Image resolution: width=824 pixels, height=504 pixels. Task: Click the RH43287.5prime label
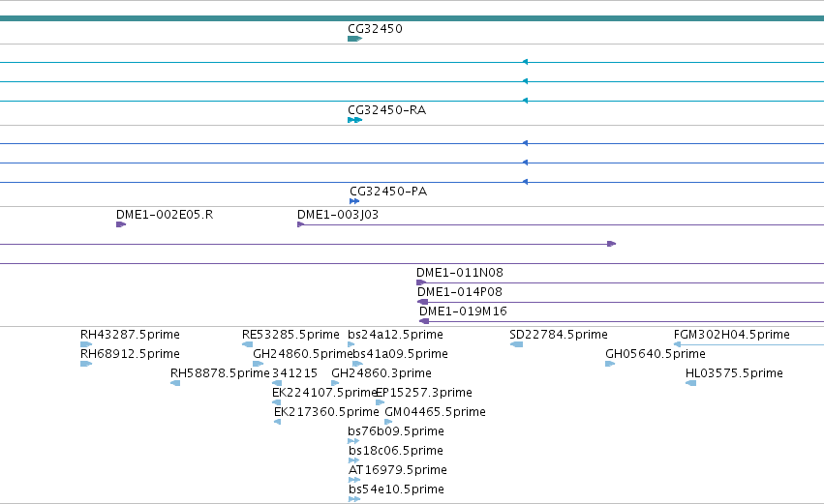tap(130, 335)
